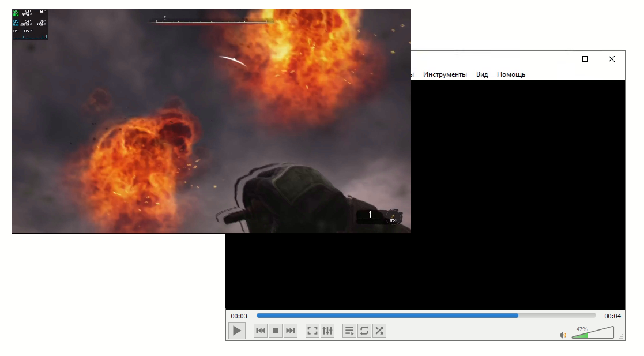Click the Play button in VLC
644x356 pixels.
tap(237, 331)
